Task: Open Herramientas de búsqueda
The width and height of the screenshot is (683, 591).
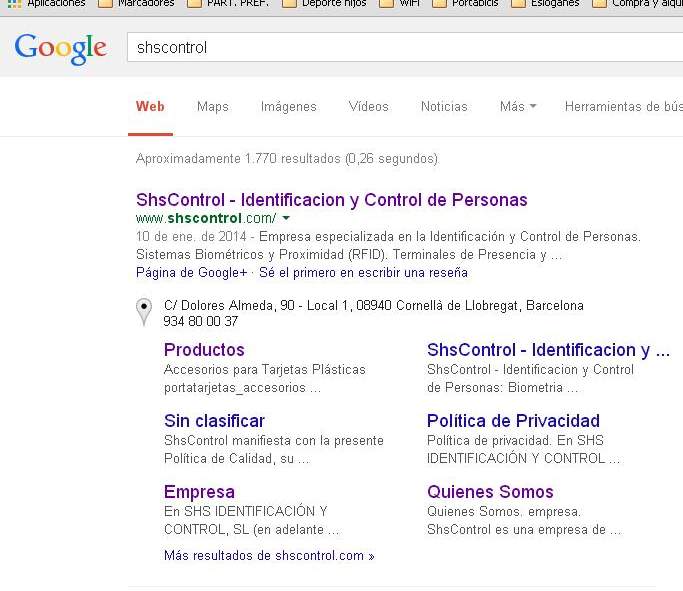Action: (624, 106)
